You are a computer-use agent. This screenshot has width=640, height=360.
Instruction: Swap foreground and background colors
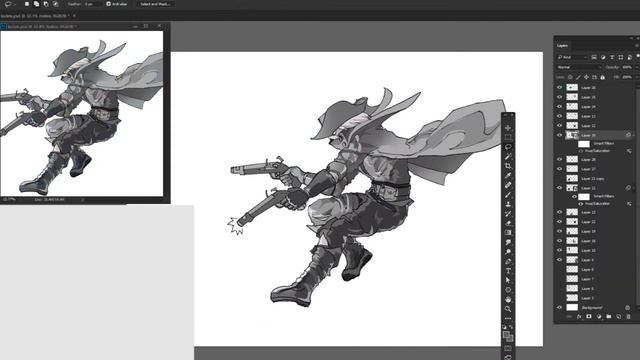click(x=511, y=327)
